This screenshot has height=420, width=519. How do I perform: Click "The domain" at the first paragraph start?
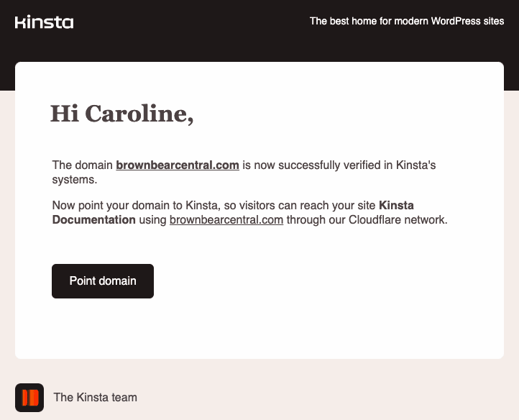[x=83, y=165]
